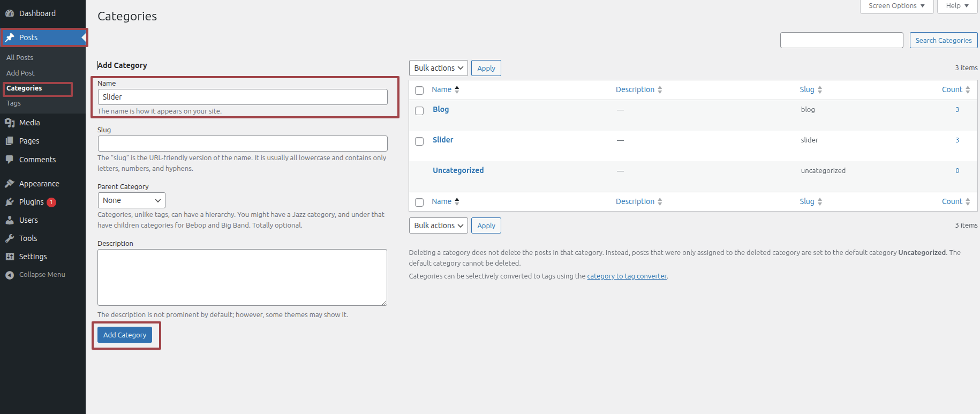The image size is (980, 414).
Task: Click the bottom Apply button
Action: 486,225
